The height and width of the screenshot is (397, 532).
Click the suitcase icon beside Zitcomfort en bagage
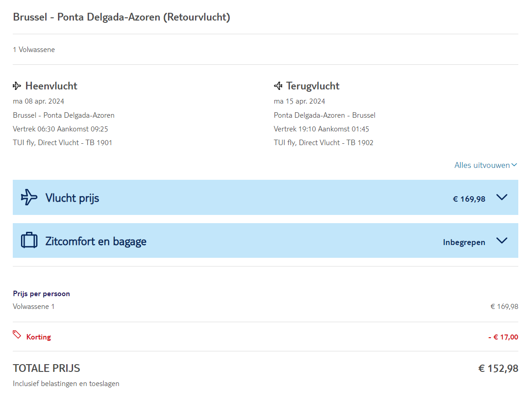click(x=29, y=240)
